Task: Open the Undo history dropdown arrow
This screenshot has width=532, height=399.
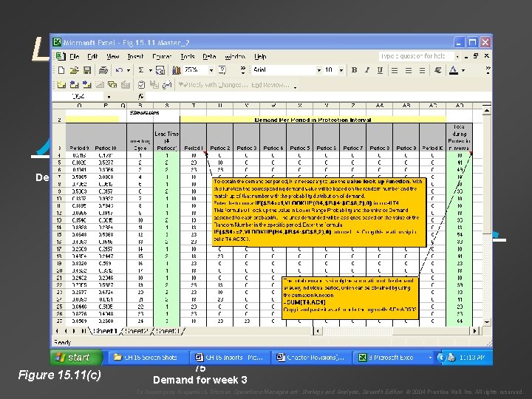Action: point(129,71)
